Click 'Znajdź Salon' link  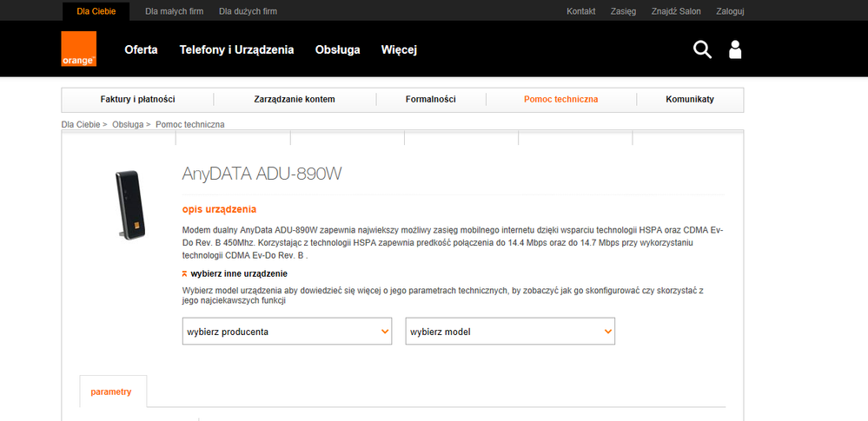(x=676, y=11)
